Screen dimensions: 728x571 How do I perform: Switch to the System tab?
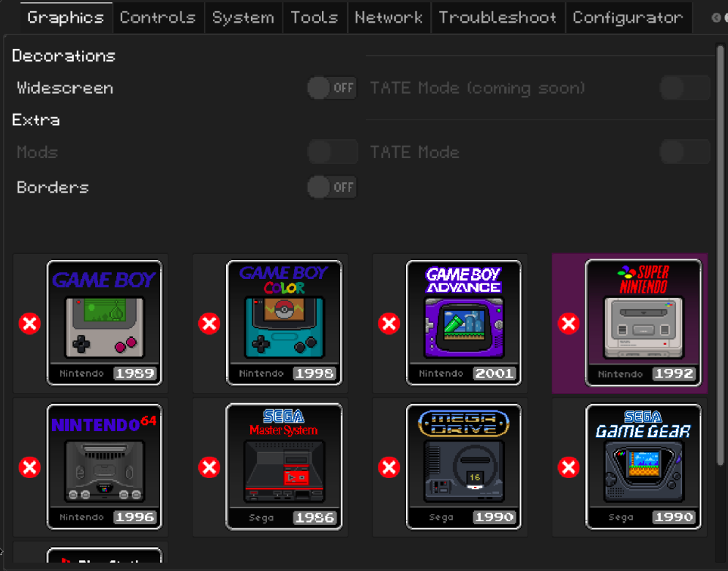(x=243, y=18)
